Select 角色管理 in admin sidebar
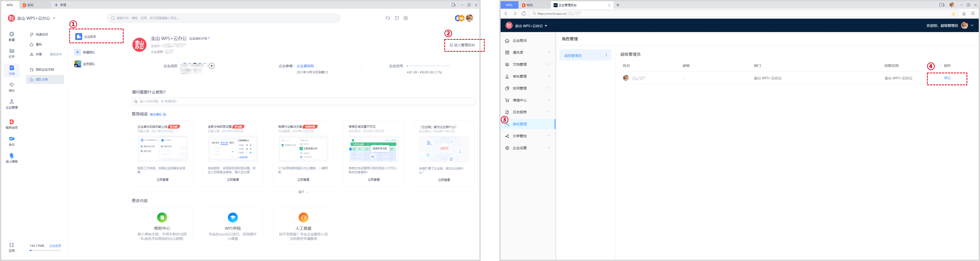 pyautogui.click(x=528, y=124)
